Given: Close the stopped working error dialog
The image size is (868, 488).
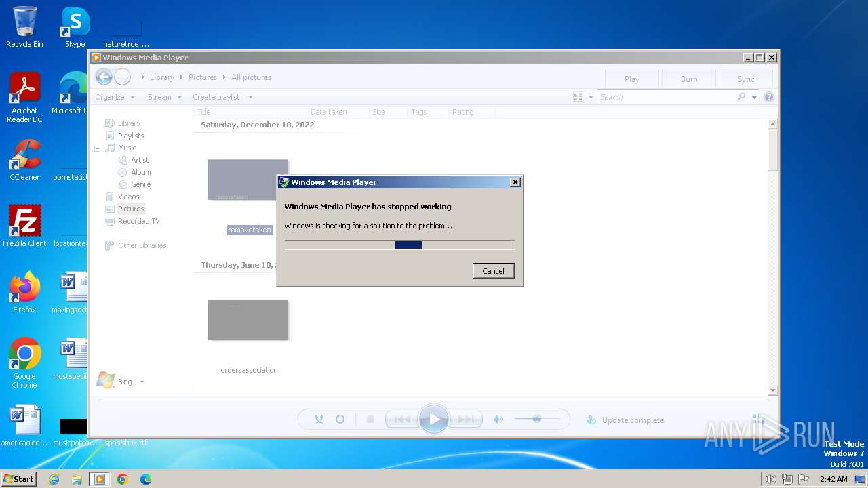Looking at the screenshot, I should click(x=515, y=182).
